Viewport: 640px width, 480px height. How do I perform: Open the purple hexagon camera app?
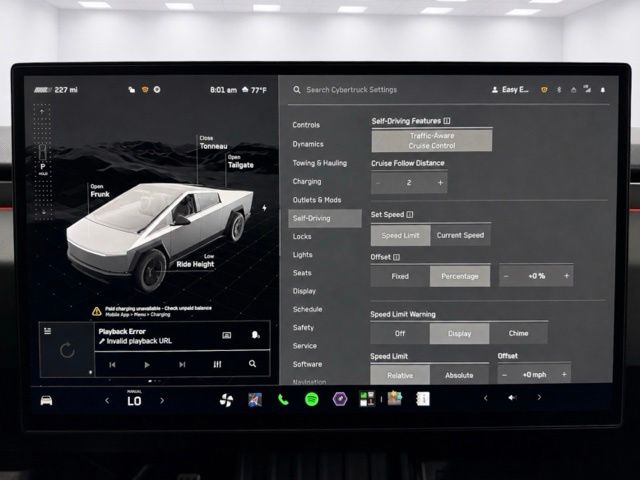coord(340,399)
